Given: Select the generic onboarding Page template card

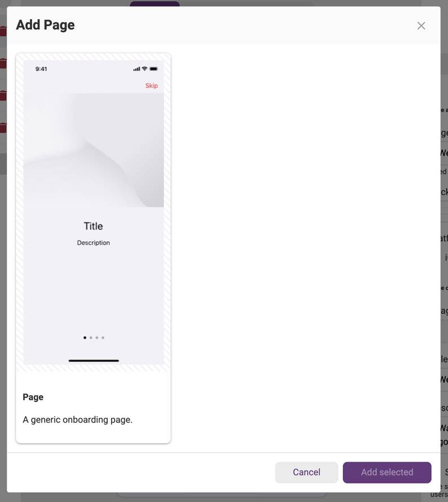Looking at the screenshot, I should pos(93,248).
